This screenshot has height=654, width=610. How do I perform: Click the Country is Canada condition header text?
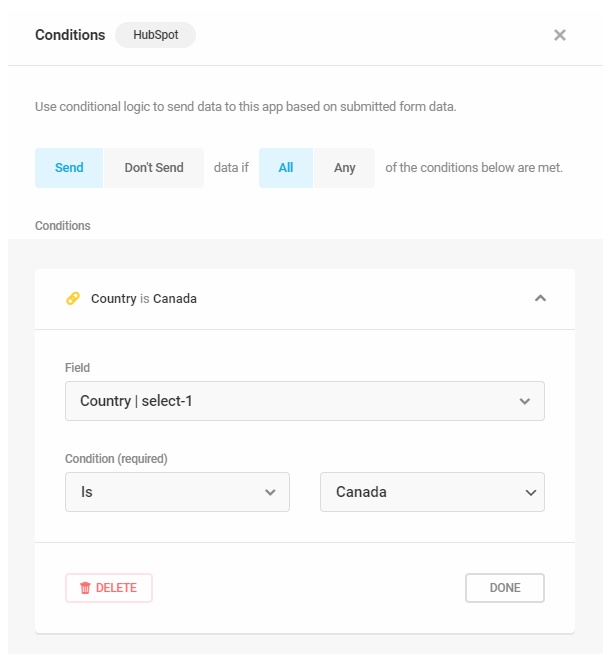(144, 299)
